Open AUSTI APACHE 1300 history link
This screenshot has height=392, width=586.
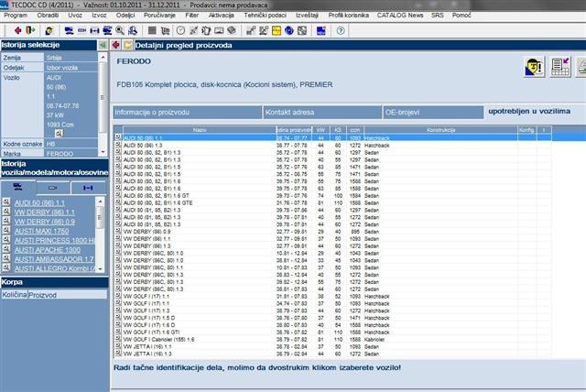pyautogui.click(x=47, y=250)
